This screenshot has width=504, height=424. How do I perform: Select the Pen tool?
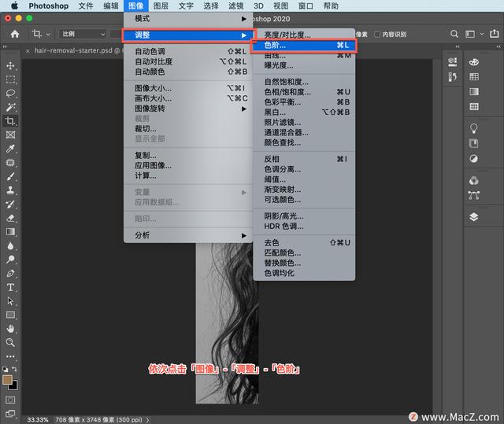(10, 274)
